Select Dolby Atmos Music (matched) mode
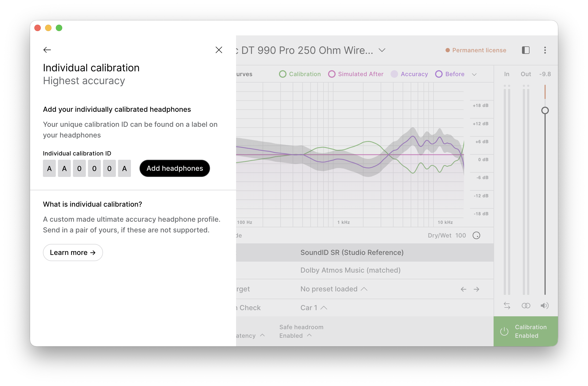 point(365,270)
